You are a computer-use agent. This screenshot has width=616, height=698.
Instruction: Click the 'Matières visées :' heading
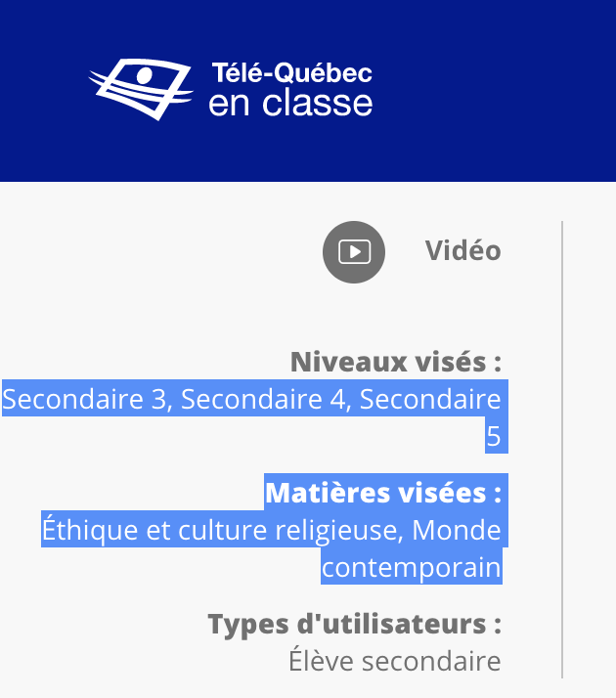383,493
